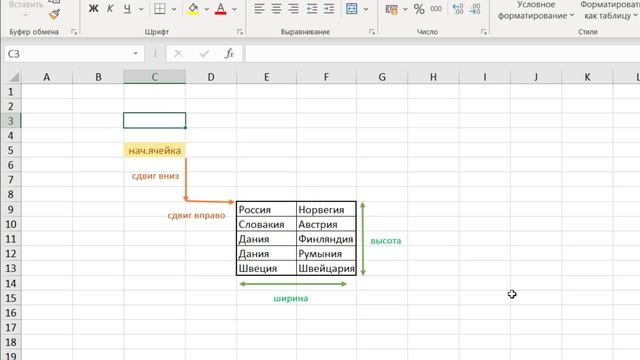Open accounting format dropdown arrow
This screenshot has width=640, height=360.
tap(405, 9)
